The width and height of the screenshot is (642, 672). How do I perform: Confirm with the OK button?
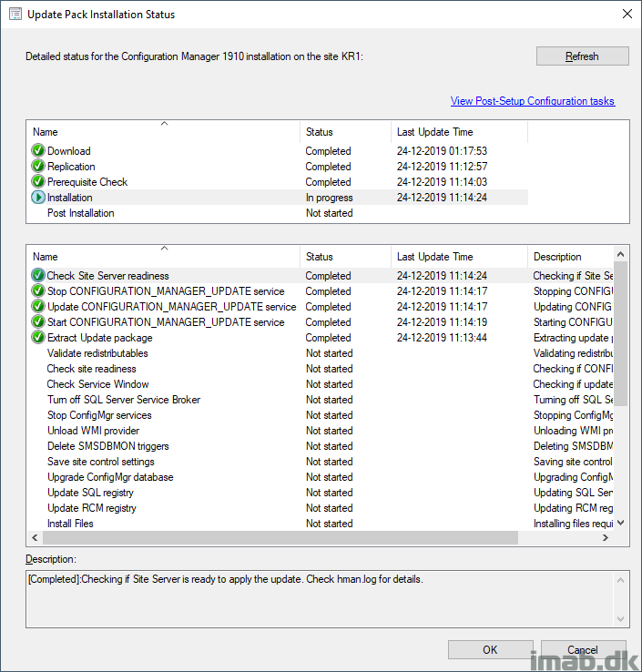pos(490,650)
